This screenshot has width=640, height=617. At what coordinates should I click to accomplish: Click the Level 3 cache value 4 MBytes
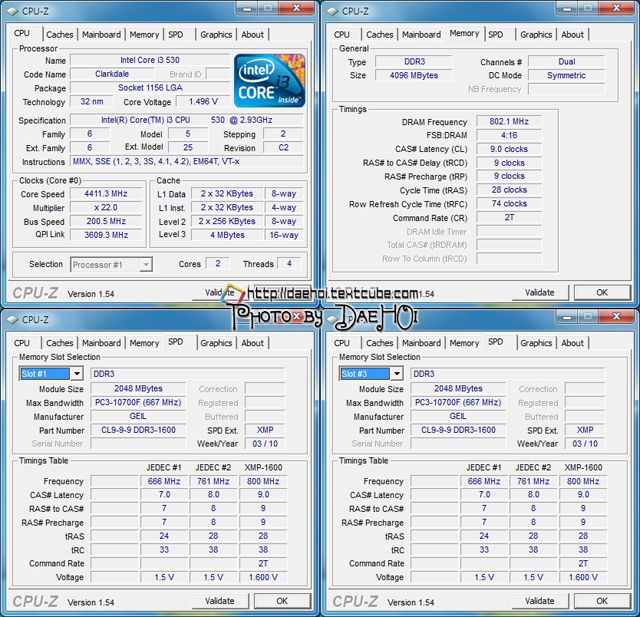pos(227,235)
